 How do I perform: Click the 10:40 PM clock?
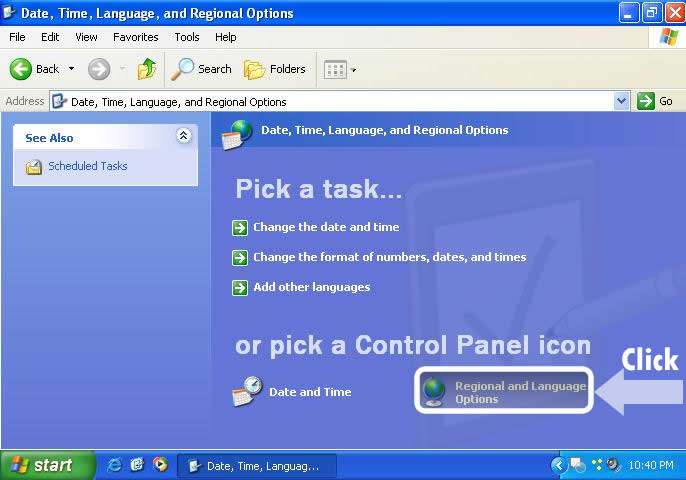[x=651, y=465]
